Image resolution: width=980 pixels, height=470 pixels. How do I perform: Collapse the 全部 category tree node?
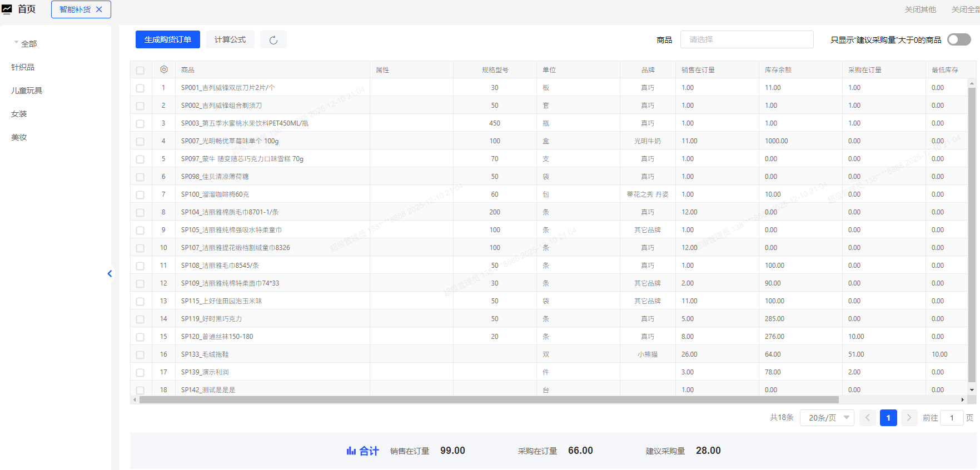17,43
